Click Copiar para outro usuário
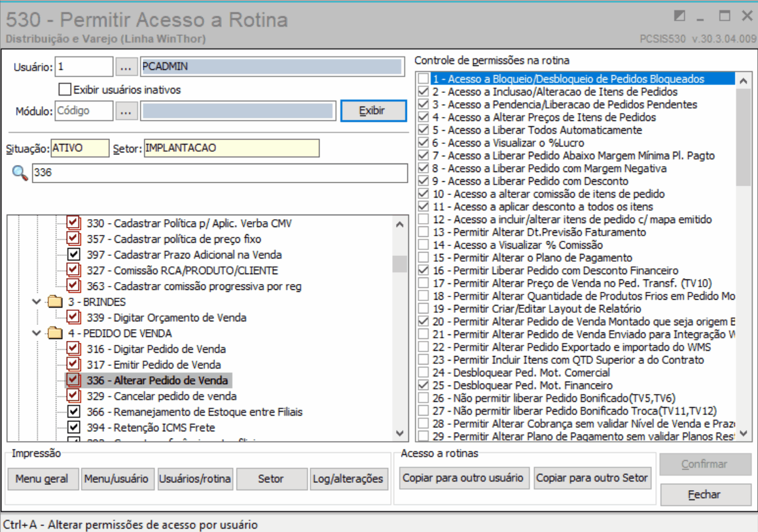 coord(463,478)
